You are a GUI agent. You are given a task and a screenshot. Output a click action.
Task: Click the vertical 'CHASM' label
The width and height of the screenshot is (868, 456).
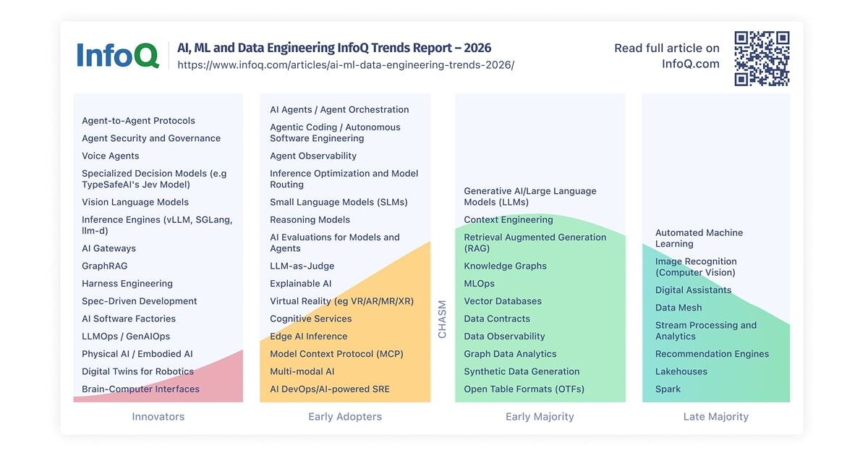point(443,319)
